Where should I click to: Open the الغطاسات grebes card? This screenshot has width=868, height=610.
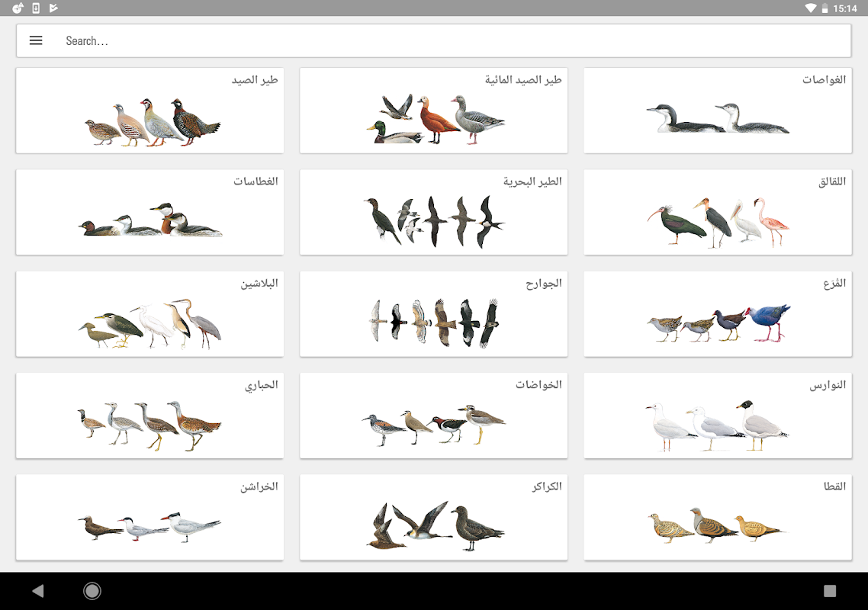pyautogui.click(x=149, y=213)
